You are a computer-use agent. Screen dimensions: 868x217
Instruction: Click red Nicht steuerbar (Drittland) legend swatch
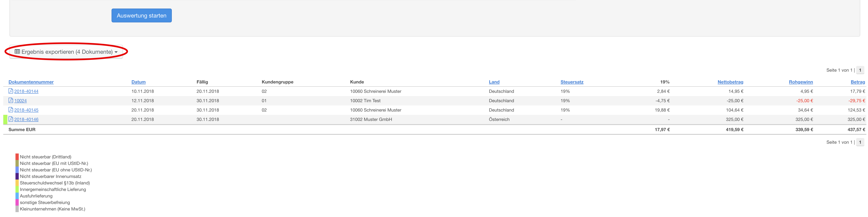point(17,157)
